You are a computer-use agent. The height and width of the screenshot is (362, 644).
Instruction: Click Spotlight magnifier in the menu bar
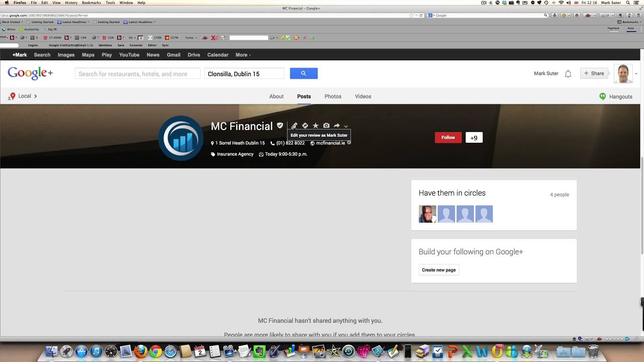pyautogui.click(x=627, y=3)
